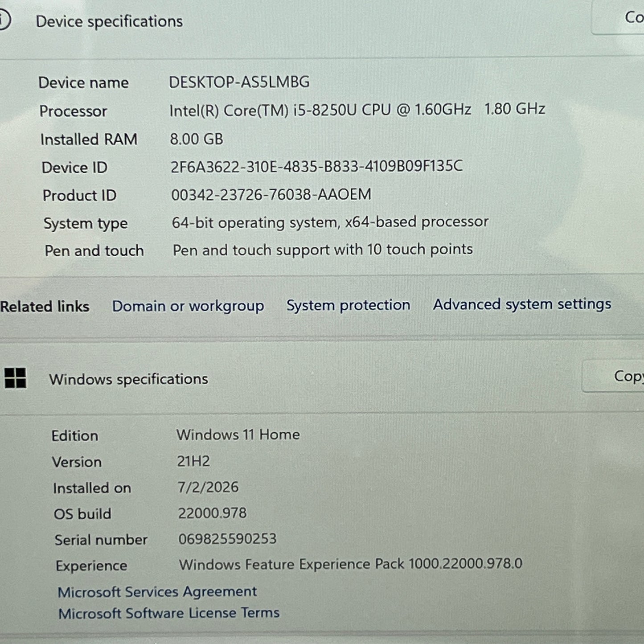Select the Product ID value 00342-23726-76038-AAOEM
The image size is (644, 644).
(x=271, y=195)
